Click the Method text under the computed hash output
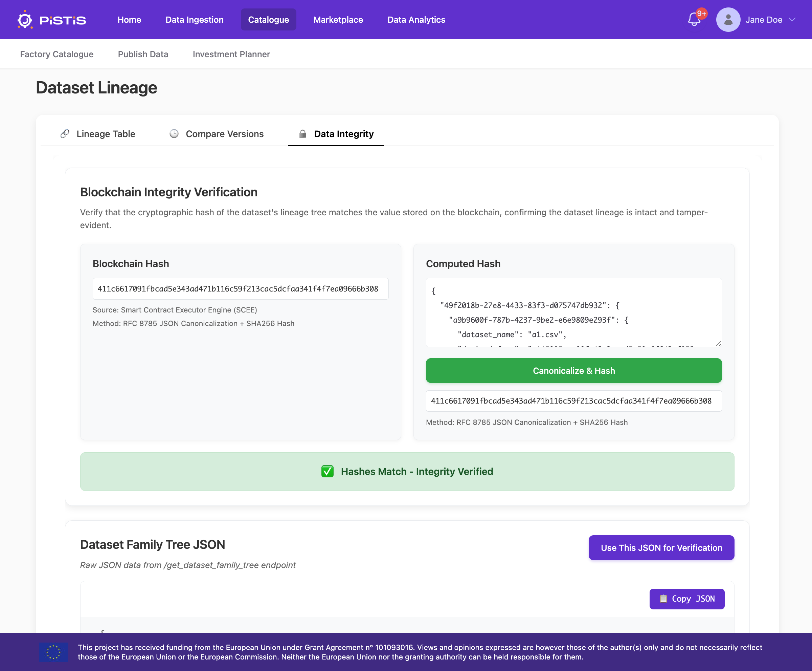The image size is (812, 671). 527,423
